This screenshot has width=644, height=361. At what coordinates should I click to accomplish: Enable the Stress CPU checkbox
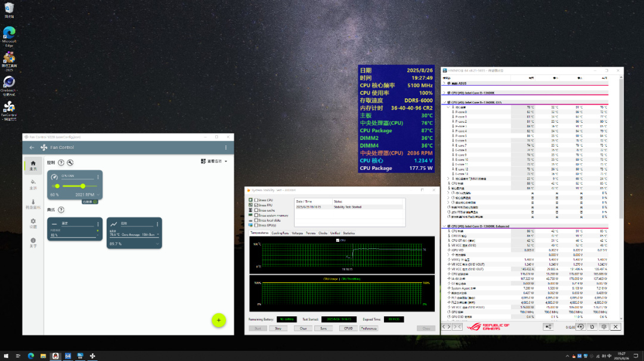(x=256, y=200)
